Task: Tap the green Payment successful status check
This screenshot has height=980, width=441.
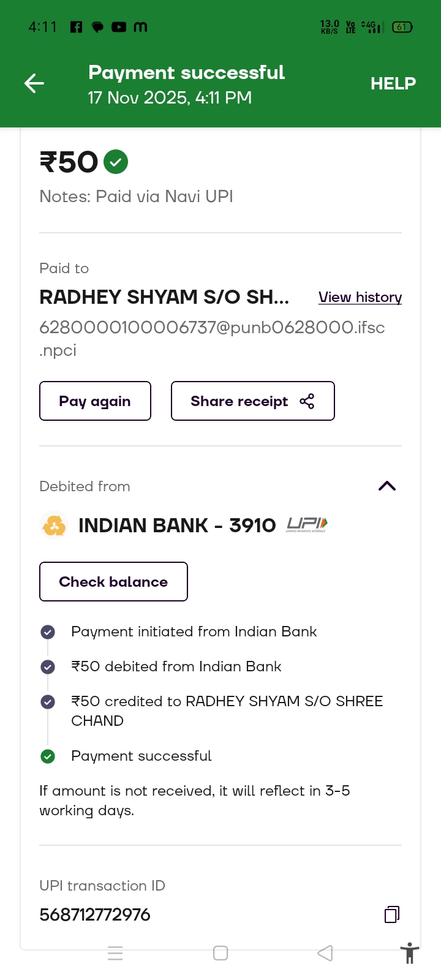Action: (x=48, y=756)
